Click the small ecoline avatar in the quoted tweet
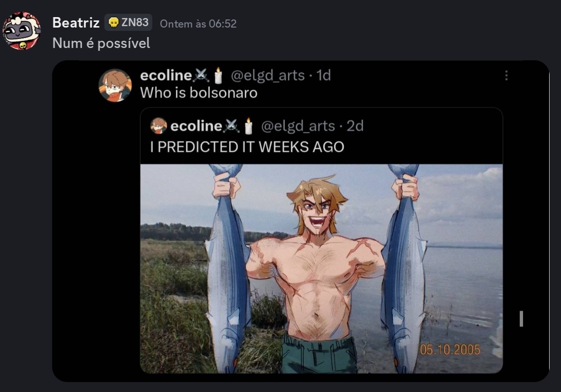Image resolution: width=561 pixels, height=392 pixels. coord(159,126)
